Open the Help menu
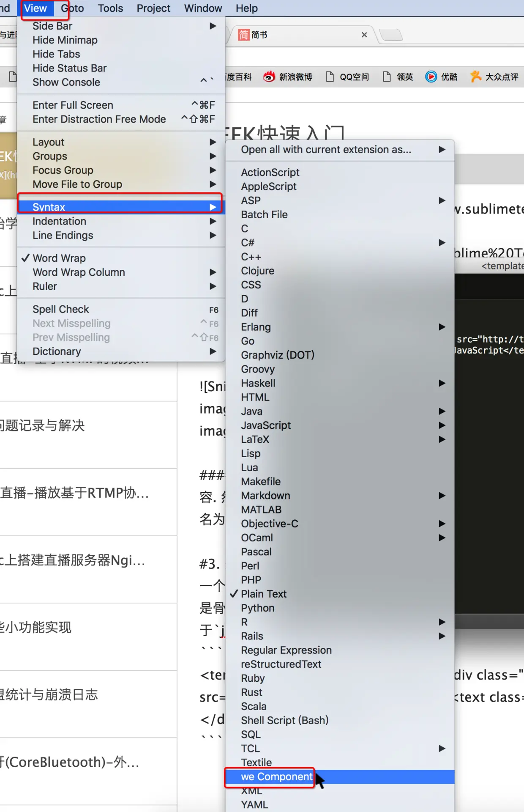524x812 pixels. (x=246, y=8)
